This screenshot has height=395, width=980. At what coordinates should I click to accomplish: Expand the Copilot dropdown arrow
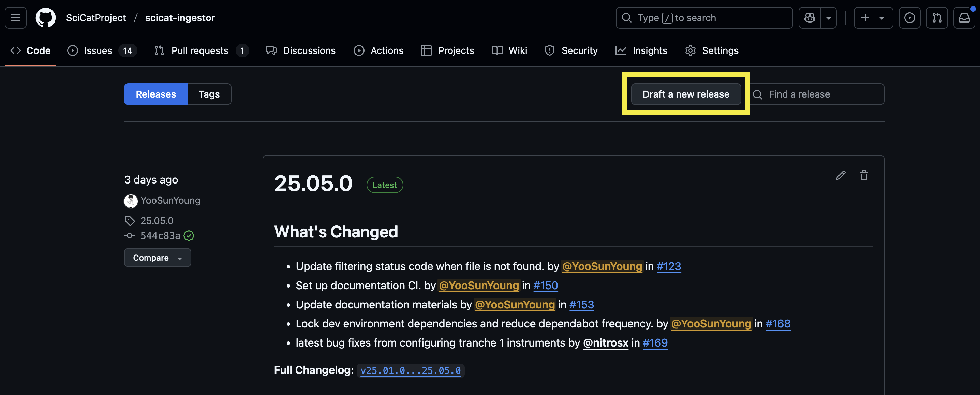pos(828,18)
